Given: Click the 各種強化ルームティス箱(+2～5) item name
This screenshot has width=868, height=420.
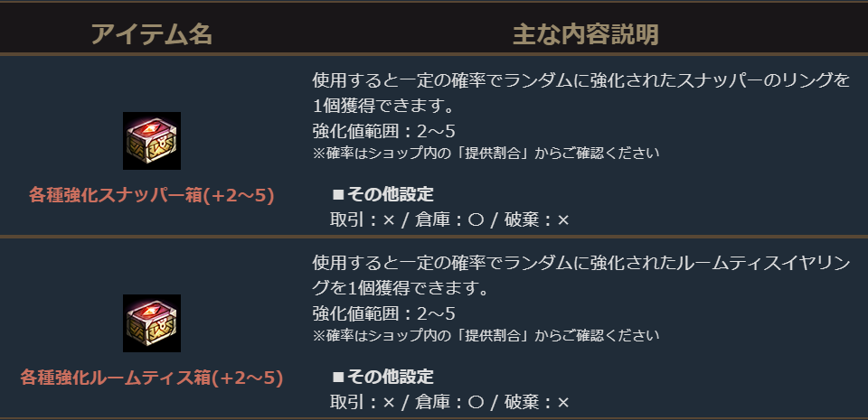Looking at the screenshot, I should [152, 377].
